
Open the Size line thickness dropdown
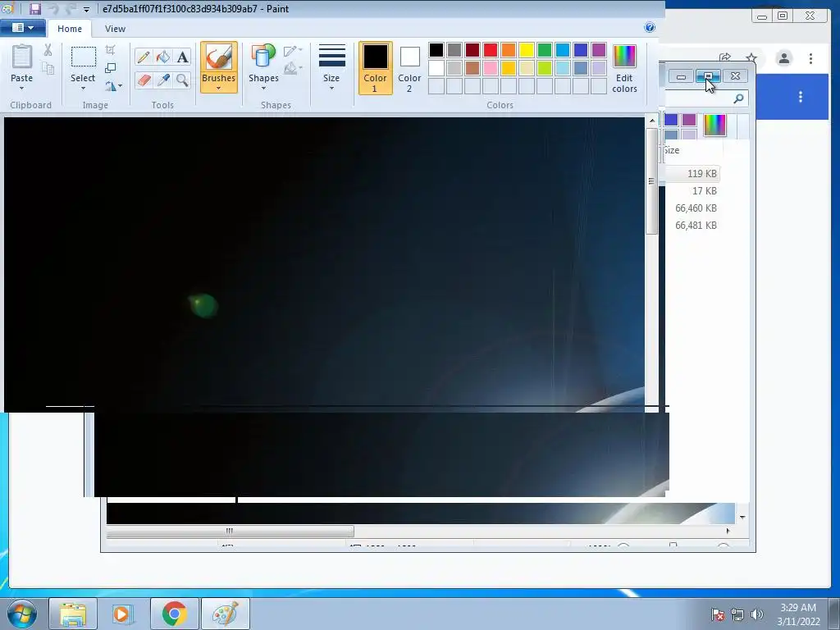pos(331,67)
